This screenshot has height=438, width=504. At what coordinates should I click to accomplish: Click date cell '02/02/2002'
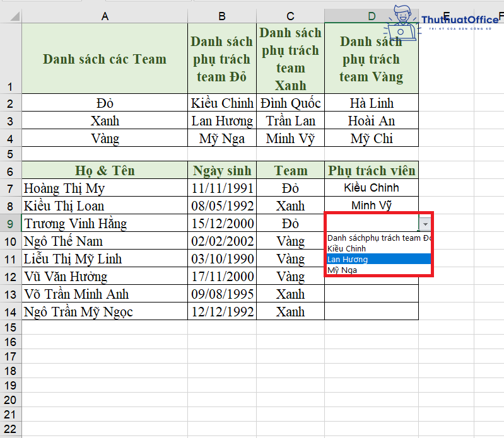[222, 241]
